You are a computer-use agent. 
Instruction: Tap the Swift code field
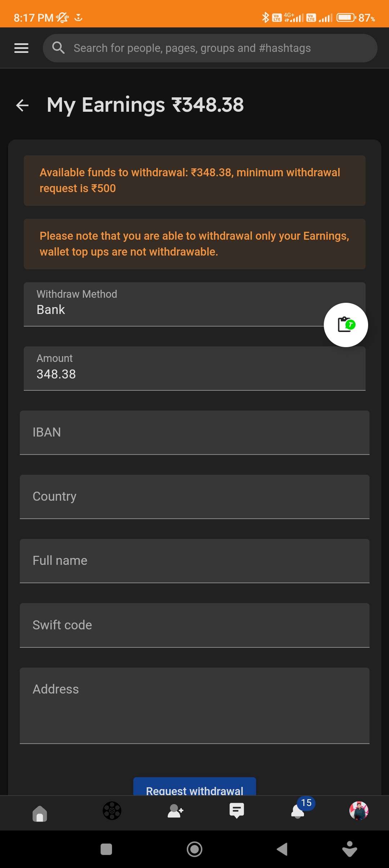pyautogui.click(x=194, y=625)
